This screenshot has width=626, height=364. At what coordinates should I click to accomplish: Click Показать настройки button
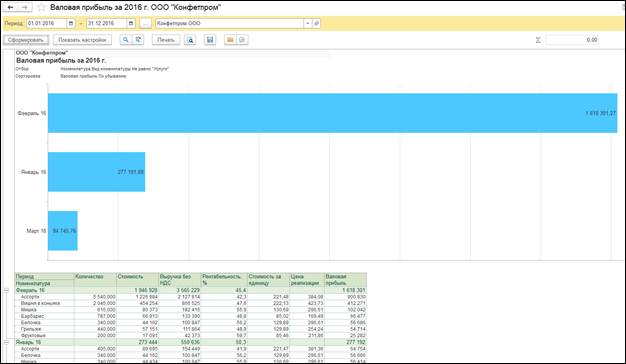pyautogui.click(x=82, y=40)
